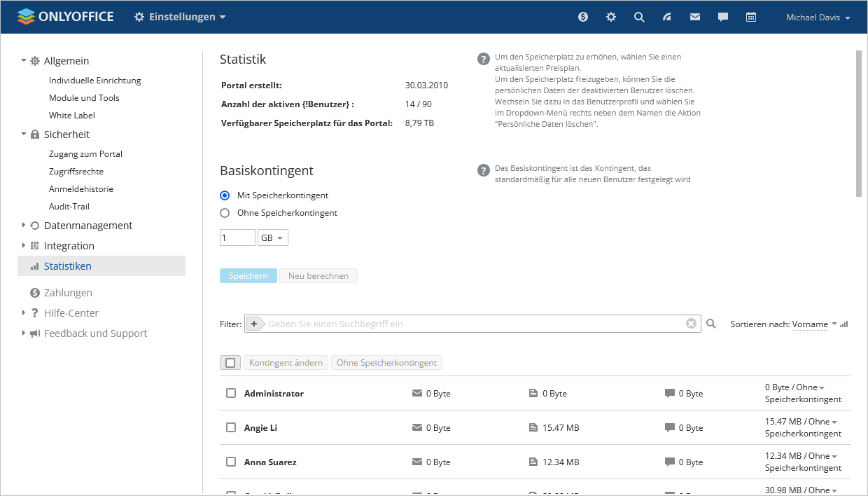Open the Administrator user link
The image size is (868, 496).
(x=274, y=394)
